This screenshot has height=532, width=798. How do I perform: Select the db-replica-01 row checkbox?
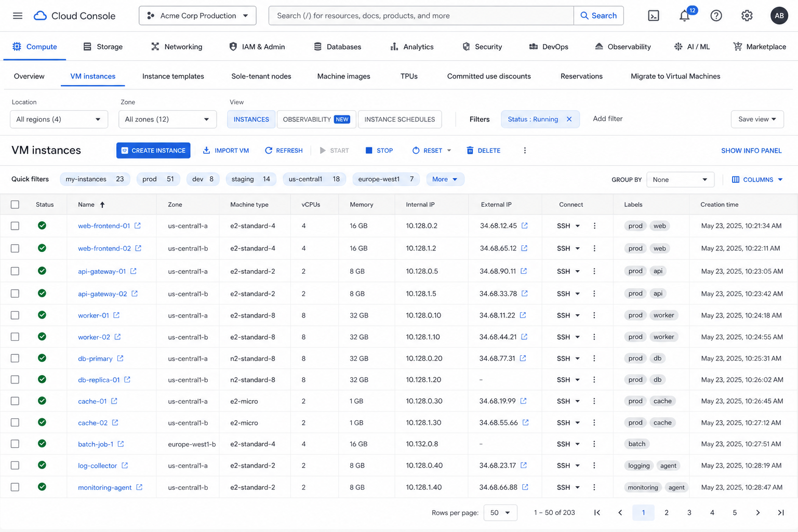(x=15, y=380)
